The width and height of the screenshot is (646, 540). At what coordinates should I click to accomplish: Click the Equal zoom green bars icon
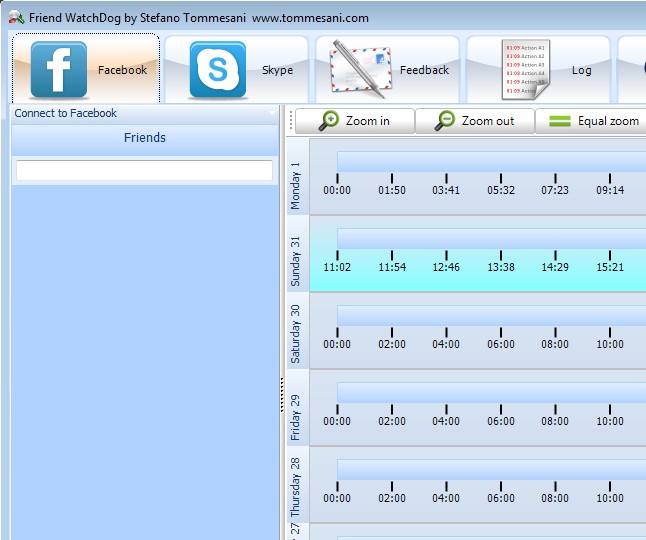tap(560, 121)
